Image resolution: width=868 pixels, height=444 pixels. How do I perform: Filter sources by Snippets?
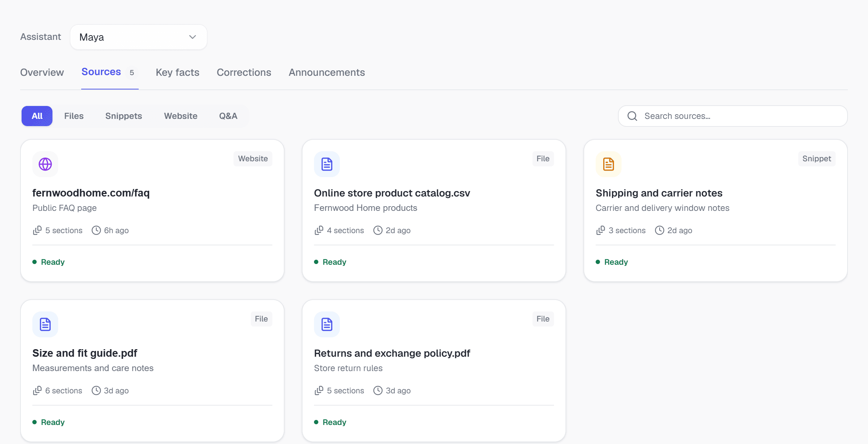[x=124, y=116]
